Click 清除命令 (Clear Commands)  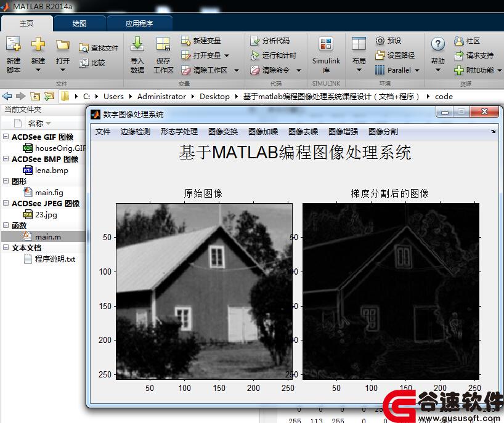point(270,70)
